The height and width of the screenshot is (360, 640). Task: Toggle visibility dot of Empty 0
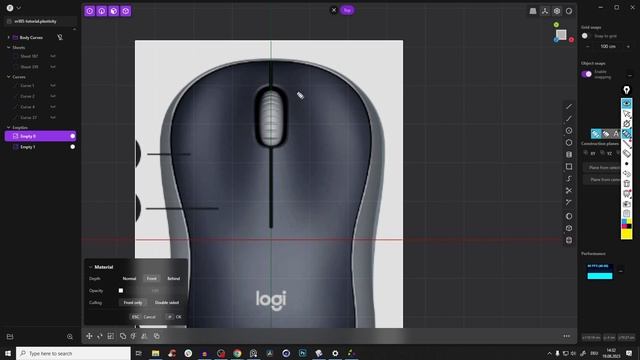point(73,136)
